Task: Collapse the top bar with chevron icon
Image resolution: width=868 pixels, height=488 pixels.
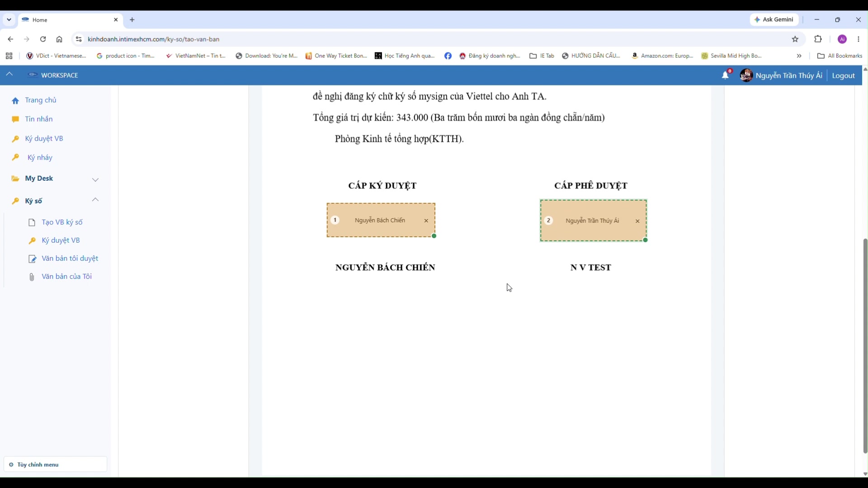Action: [9, 75]
